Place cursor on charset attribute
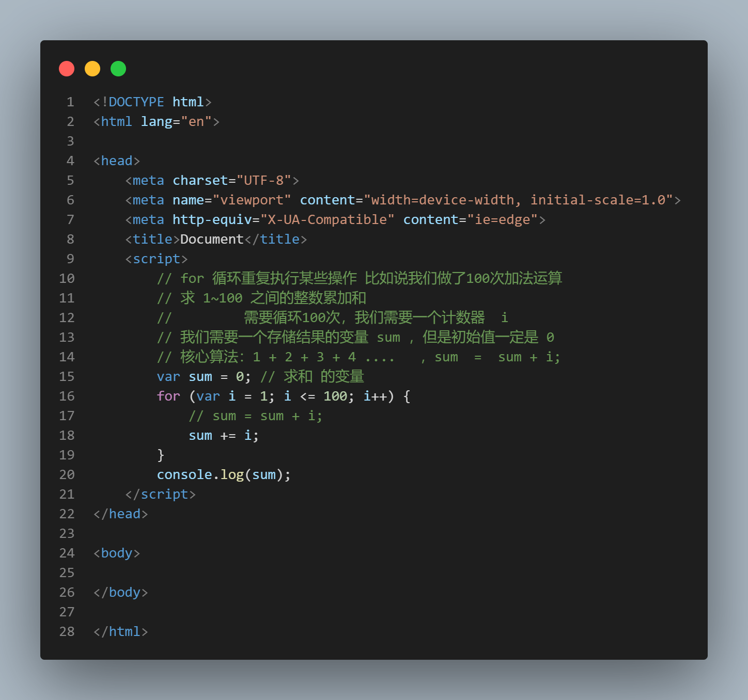The image size is (748, 700). (x=200, y=181)
